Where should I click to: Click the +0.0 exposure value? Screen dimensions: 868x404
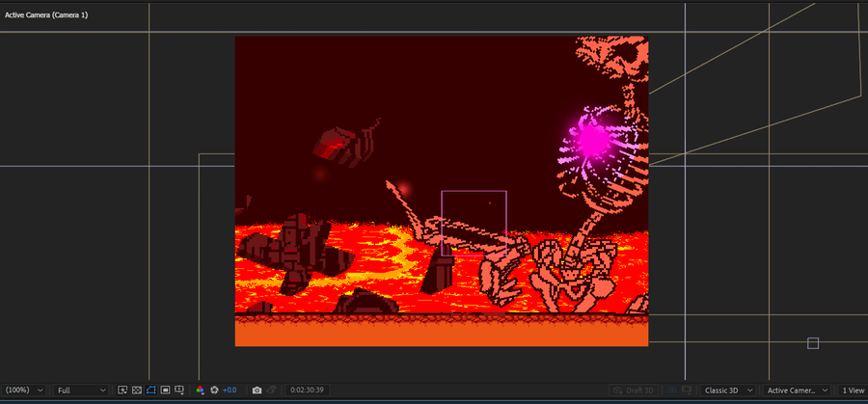click(230, 391)
